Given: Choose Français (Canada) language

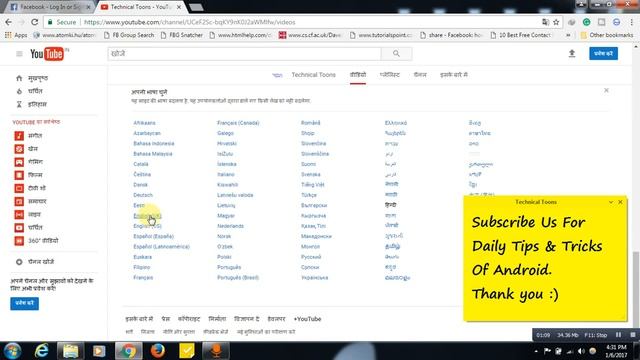Looking at the screenshot, I should click(x=238, y=123).
